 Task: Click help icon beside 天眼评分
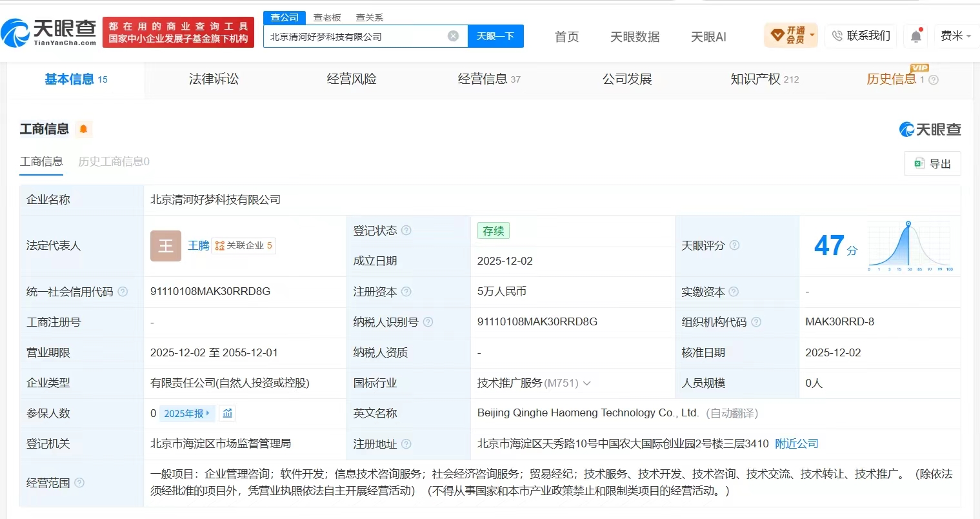(x=734, y=245)
